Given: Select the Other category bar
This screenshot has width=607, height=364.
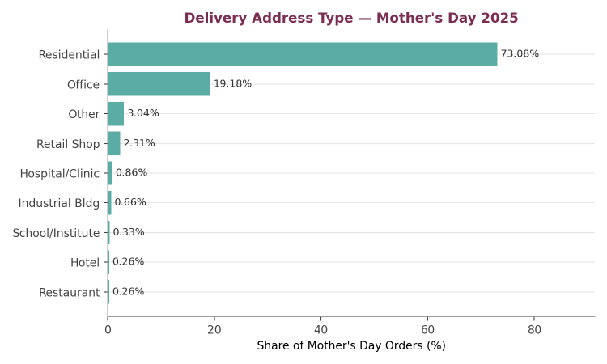Looking at the screenshot, I should pyautogui.click(x=116, y=114).
